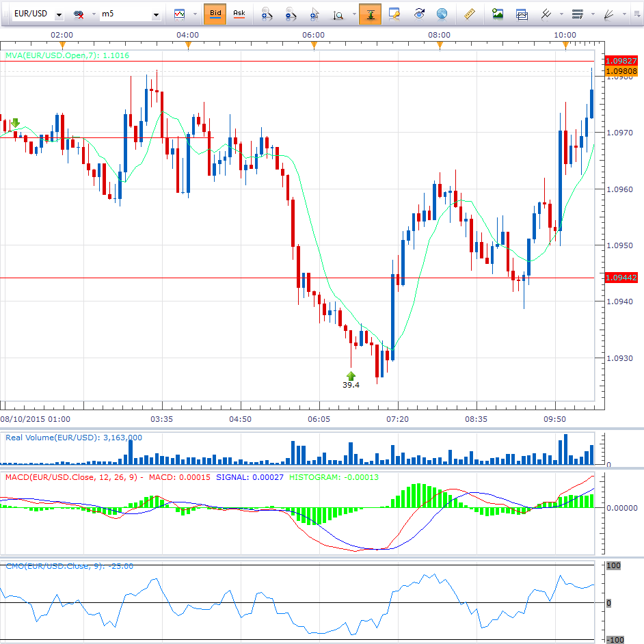Select the ruler measurement tool

tap(469, 14)
